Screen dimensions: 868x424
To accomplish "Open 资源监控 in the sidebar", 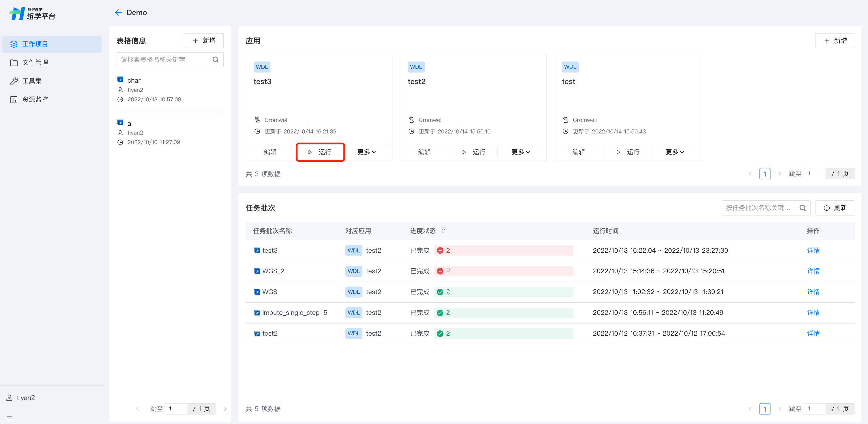I will (35, 100).
